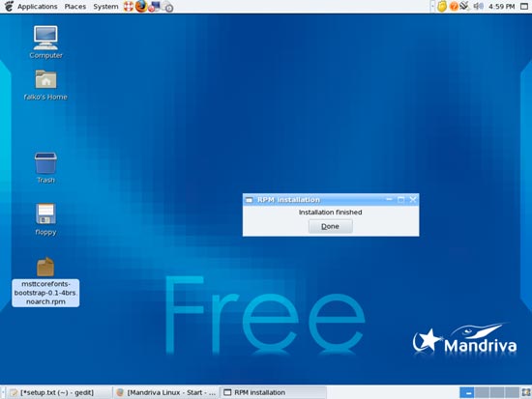This screenshot has height=399, width=532.
Task: Click the clock-badged launcher in top panel
Action: (167, 7)
